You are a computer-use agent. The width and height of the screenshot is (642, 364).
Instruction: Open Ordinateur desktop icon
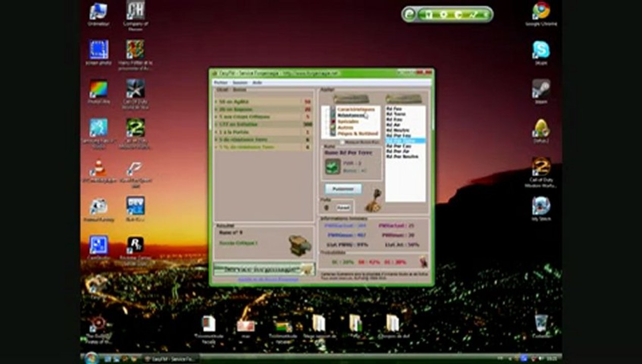98,15
